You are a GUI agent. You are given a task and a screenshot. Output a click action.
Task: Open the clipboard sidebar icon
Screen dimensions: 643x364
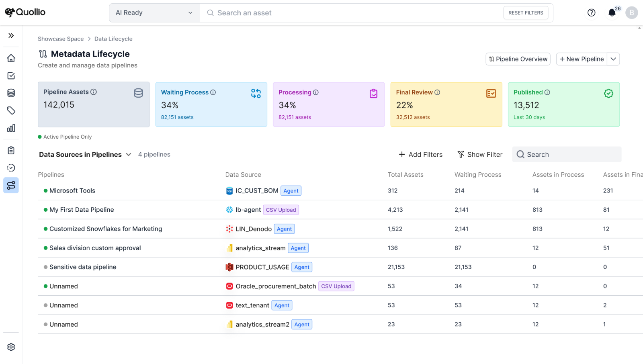pyautogui.click(x=11, y=150)
